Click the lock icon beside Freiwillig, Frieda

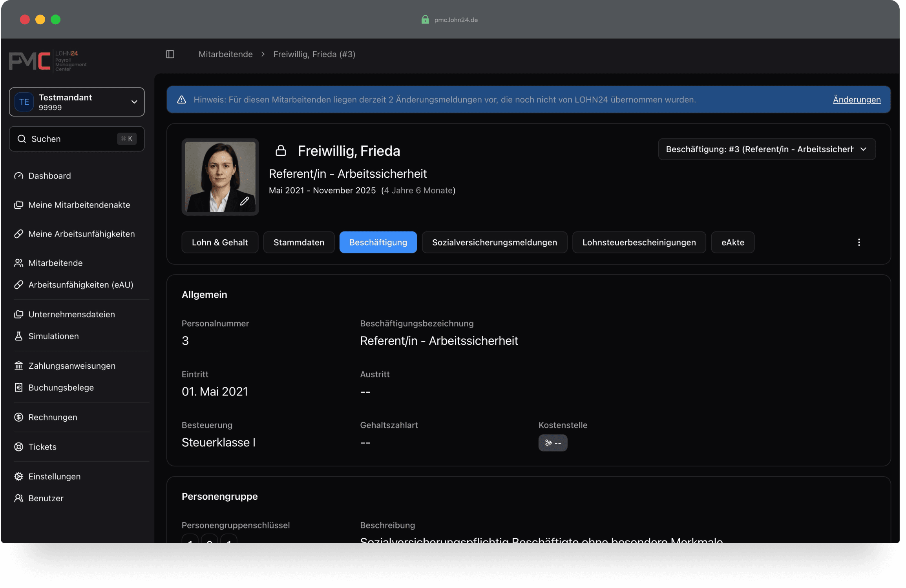[x=281, y=151]
